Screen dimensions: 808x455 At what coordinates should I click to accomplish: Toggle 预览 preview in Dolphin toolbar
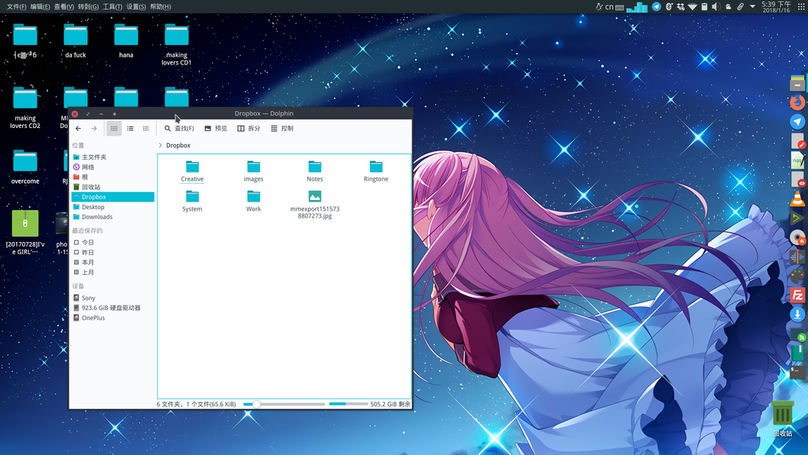[215, 128]
